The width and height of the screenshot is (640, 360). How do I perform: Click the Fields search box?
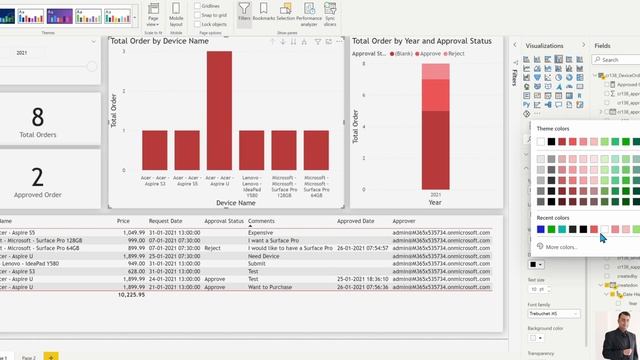click(617, 60)
